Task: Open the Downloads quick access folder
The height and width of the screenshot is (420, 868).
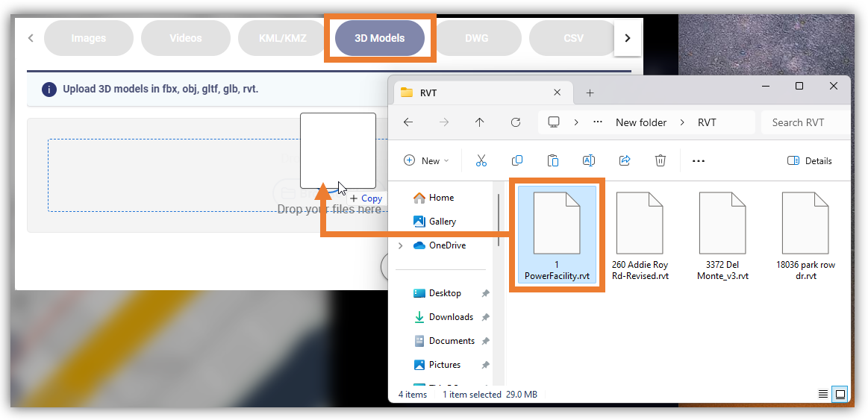Action: coord(443,316)
